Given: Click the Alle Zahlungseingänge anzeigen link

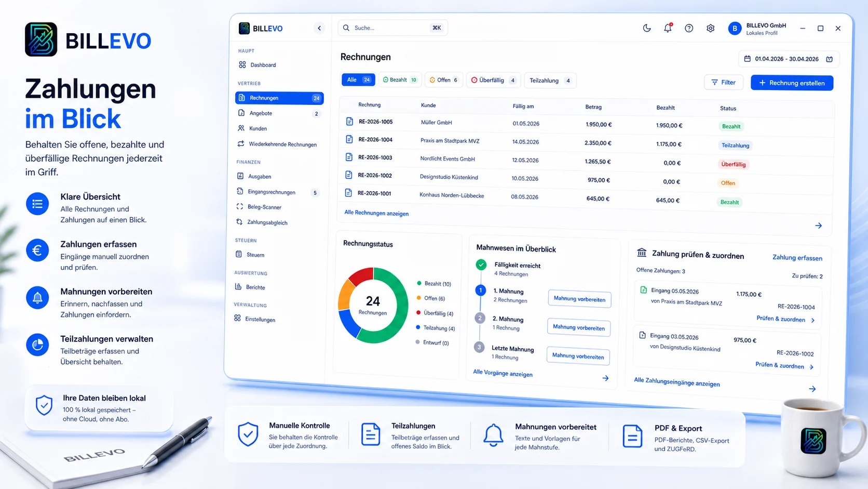Looking at the screenshot, I should (677, 382).
